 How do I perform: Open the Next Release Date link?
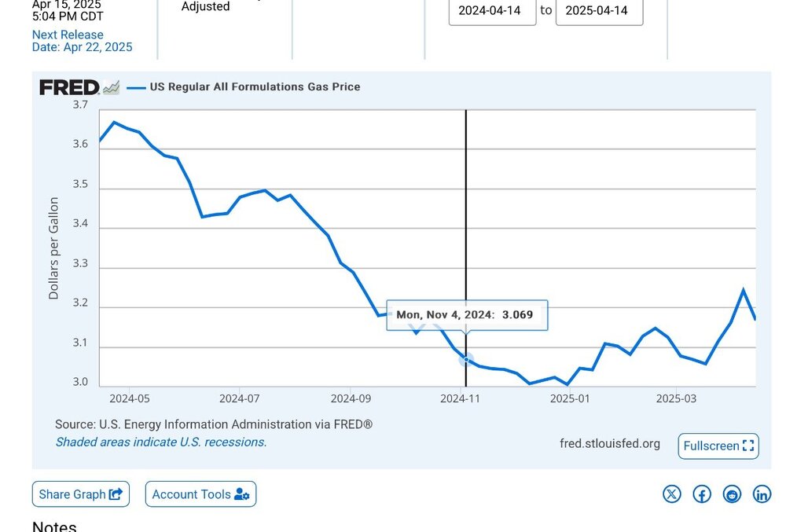83,41
